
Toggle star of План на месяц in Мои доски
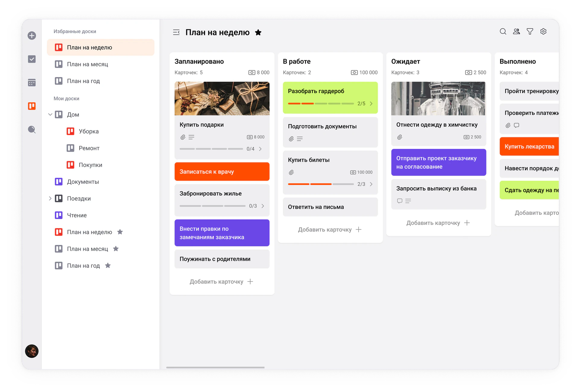pos(116,249)
